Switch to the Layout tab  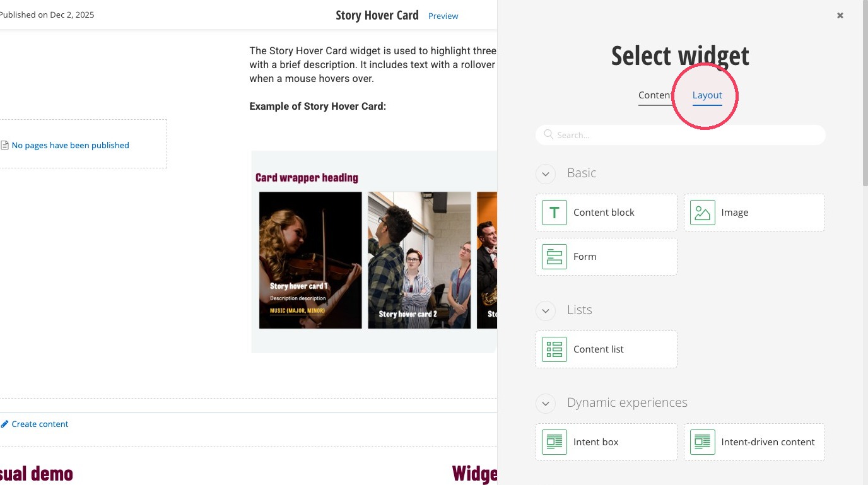point(707,95)
